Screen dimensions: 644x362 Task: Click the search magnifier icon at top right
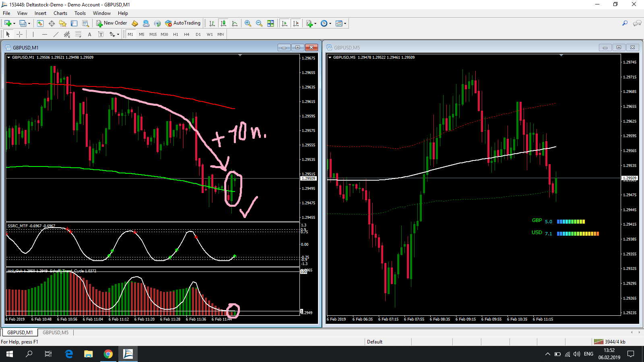pyautogui.click(x=625, y=23)
